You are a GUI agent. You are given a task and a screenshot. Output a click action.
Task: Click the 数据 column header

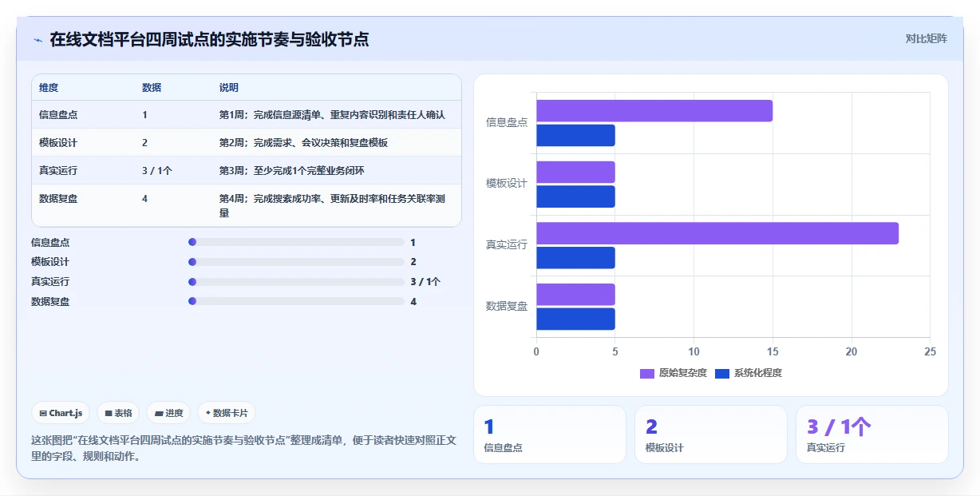152,88
